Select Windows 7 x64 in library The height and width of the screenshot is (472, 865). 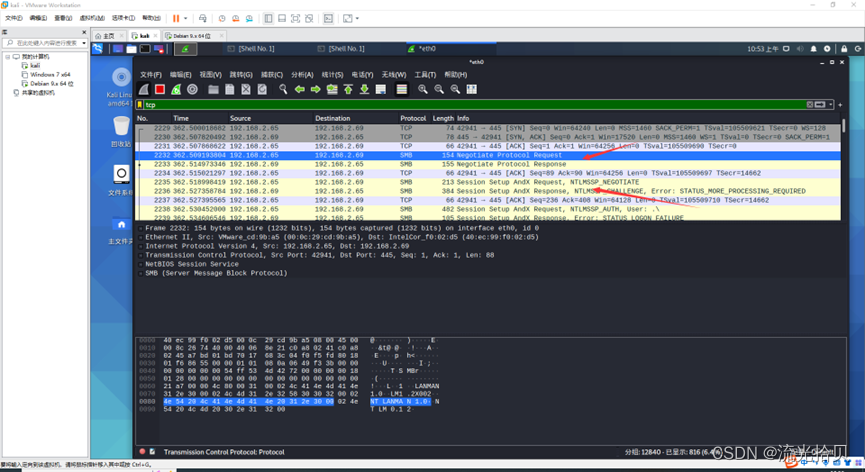pos(50,74)
